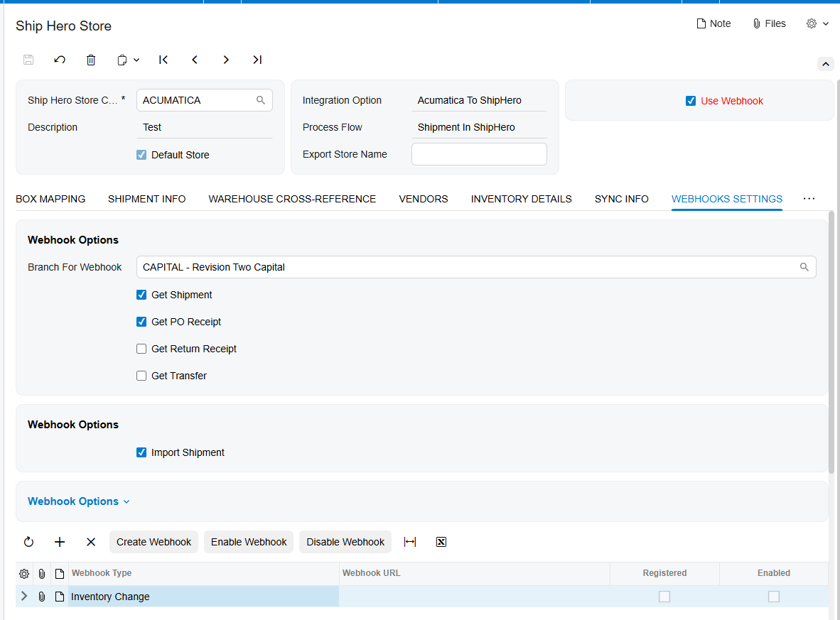Click the Create Webhook button
The width and height of the screenshot is (840, 620).
click(154, 542)
